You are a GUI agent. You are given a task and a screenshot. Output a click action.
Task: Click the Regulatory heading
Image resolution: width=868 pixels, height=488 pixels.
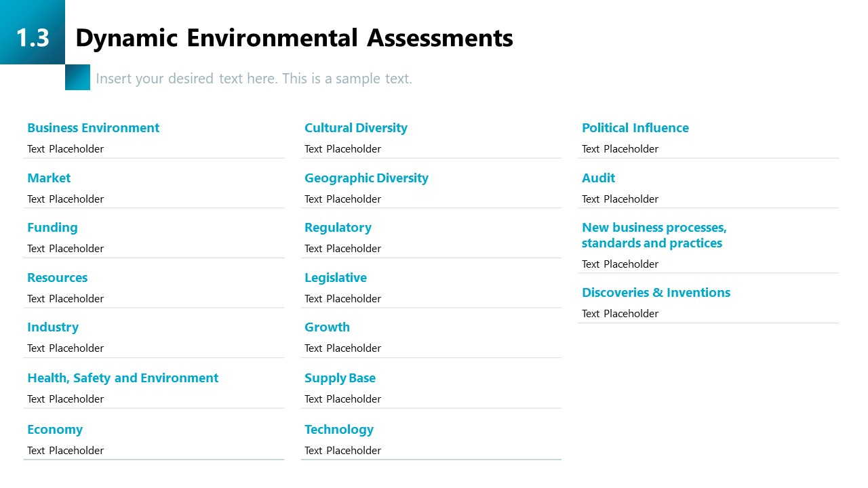(x=338, y=228)
